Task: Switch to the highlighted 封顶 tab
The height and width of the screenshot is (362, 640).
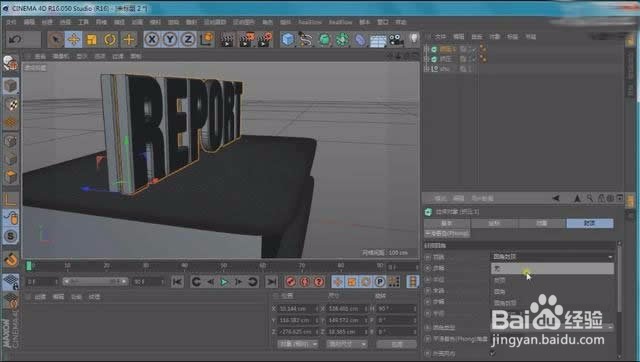Action: [589, 223]
